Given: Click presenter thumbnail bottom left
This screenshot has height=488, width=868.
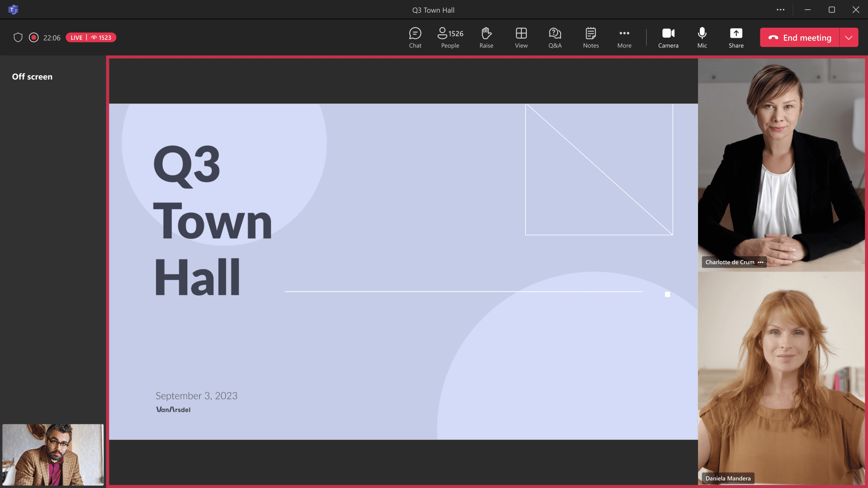Looking at the screenshot, I should 53,454.
